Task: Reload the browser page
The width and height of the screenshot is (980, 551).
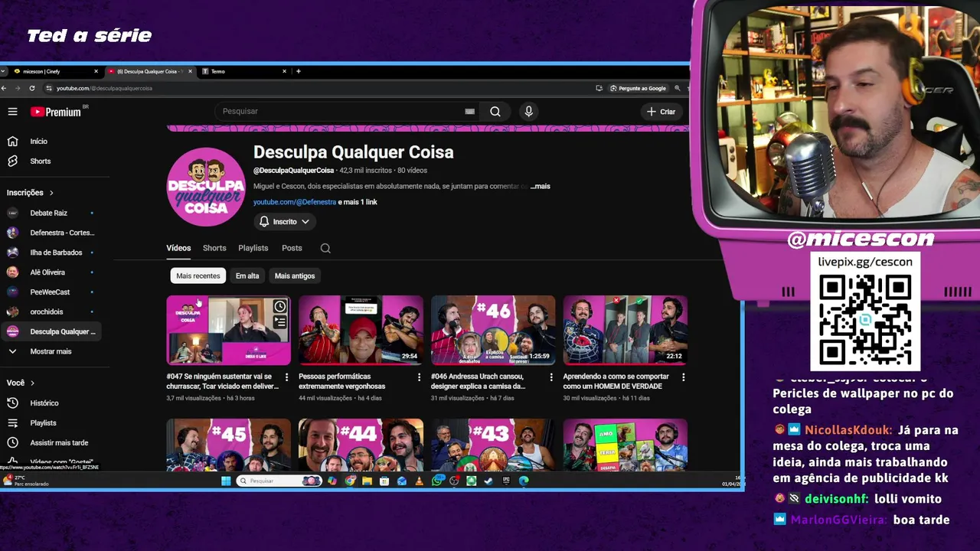Action: coord(31,88)
